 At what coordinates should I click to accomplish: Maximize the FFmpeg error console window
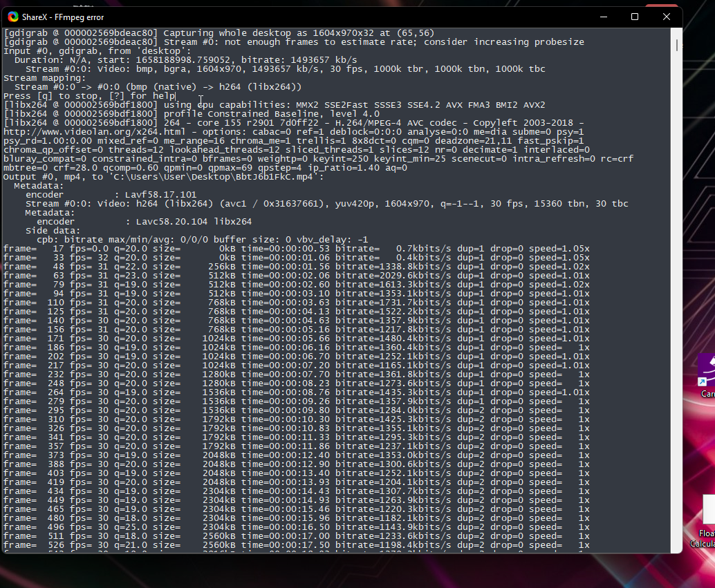click(x=634, y=17)
